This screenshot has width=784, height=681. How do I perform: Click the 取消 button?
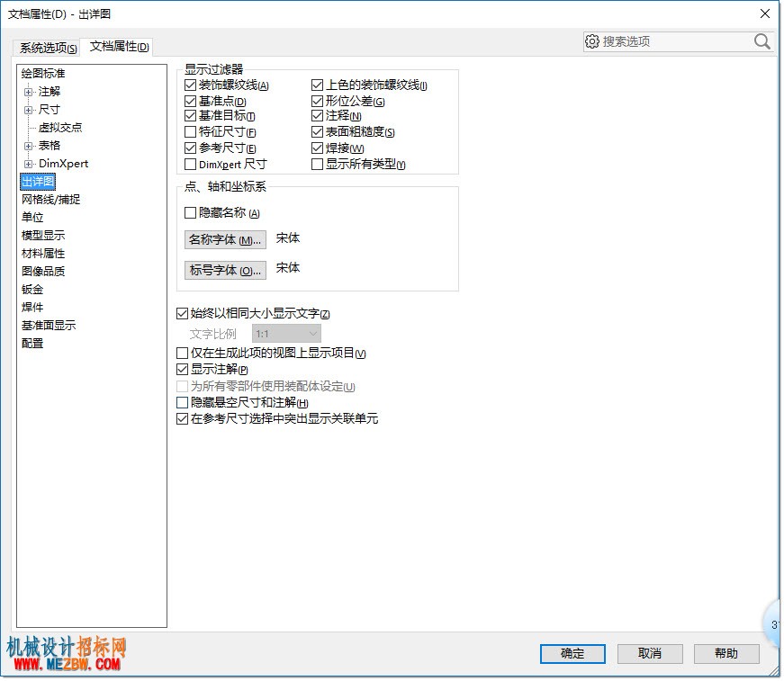[x=652, y=655]
